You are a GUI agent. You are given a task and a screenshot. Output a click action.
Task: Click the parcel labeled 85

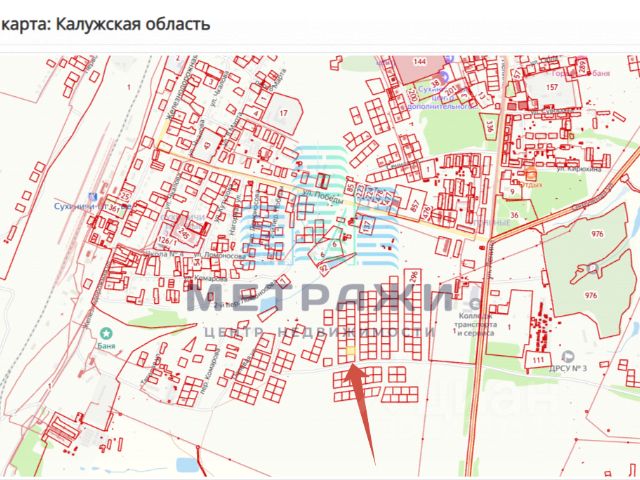click(350, 188)
